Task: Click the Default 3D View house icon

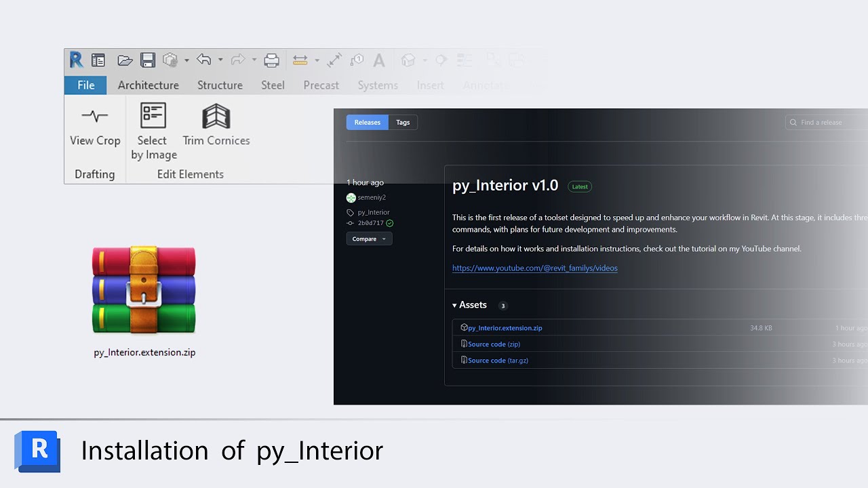Action: pyautogui.click(x=408, y=60)
